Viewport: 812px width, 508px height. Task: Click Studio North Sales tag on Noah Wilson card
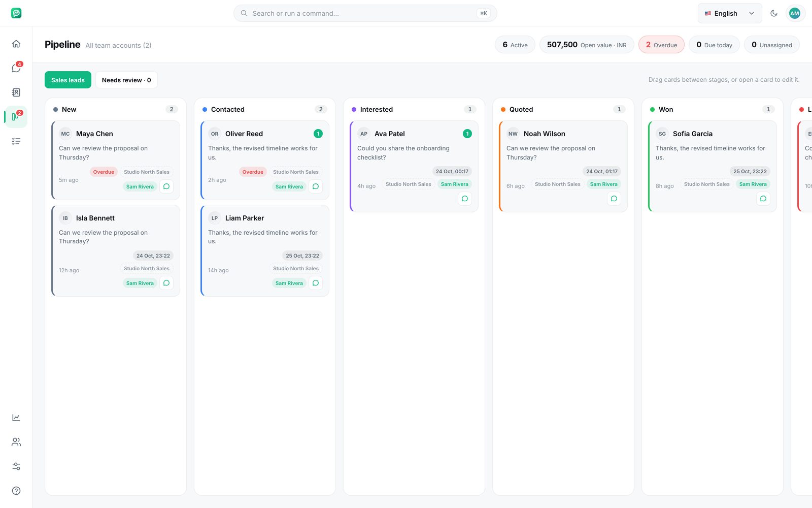[557, 184]
